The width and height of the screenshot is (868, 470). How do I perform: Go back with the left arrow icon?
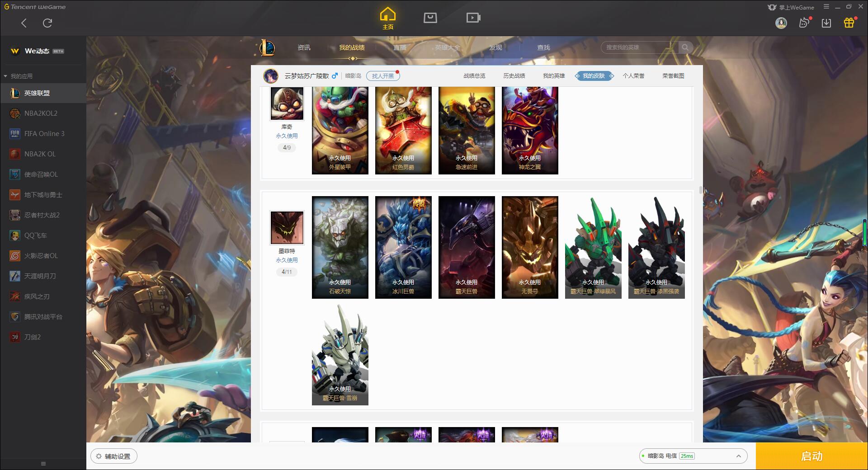tap(24, 23)
